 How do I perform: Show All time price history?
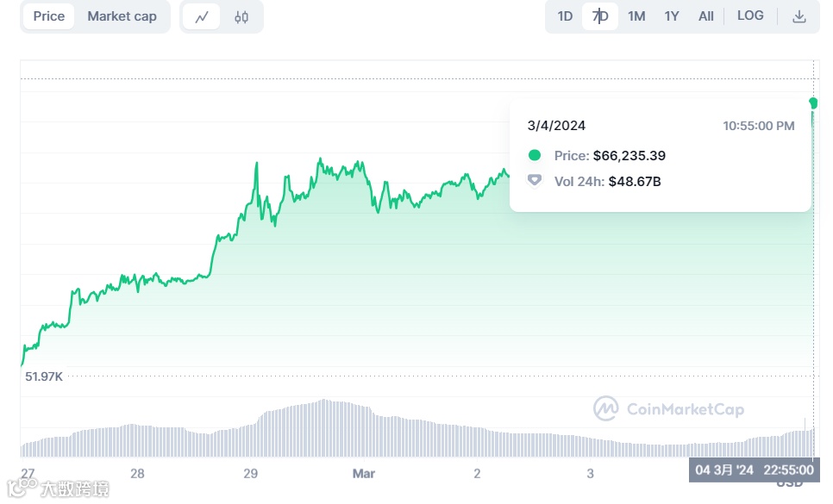click(705, 16)
